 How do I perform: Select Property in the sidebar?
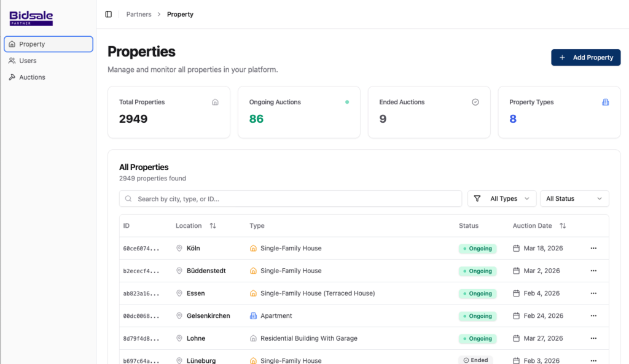tap(32, 44)
